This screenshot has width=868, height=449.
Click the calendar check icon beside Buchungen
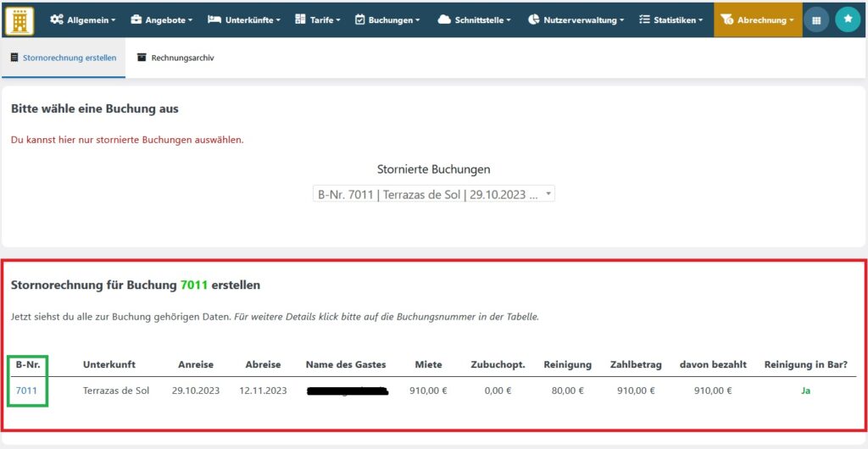coord(359,19)
